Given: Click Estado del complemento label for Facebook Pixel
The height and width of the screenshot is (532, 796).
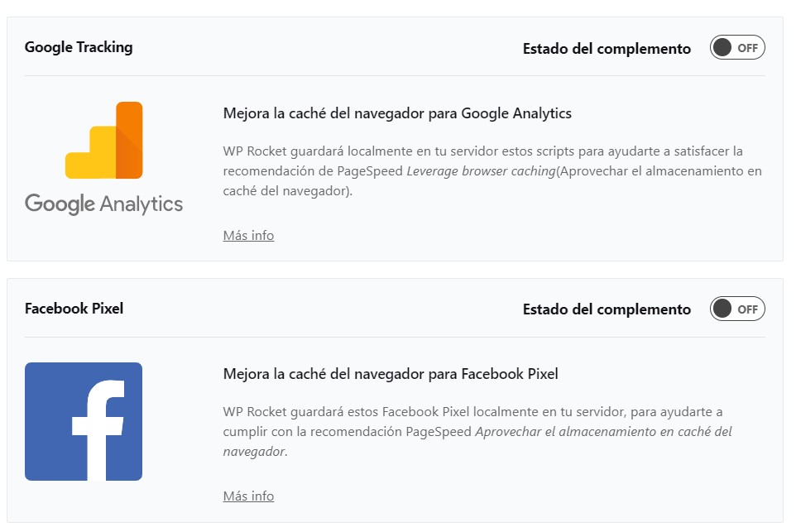Looking at the screenshot, I should point(607,309).
